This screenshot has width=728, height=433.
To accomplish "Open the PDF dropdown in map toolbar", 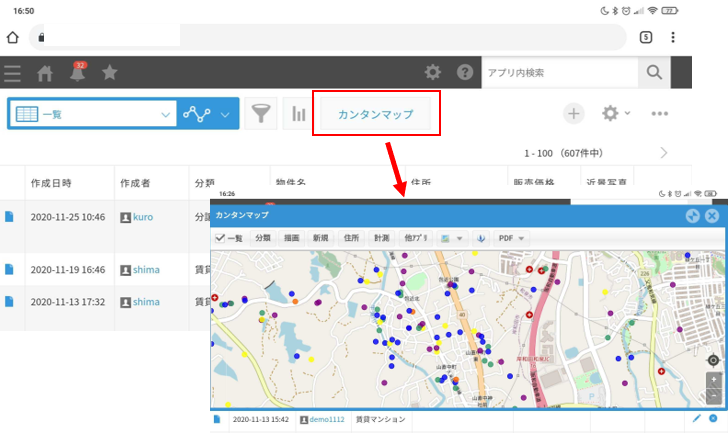I will tap(511, 238).
